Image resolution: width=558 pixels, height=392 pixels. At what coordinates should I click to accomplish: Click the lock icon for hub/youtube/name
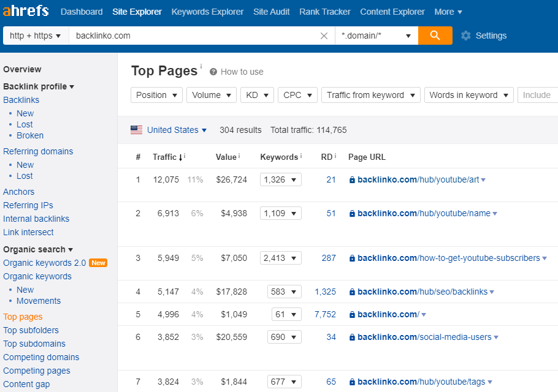[352, 214]
